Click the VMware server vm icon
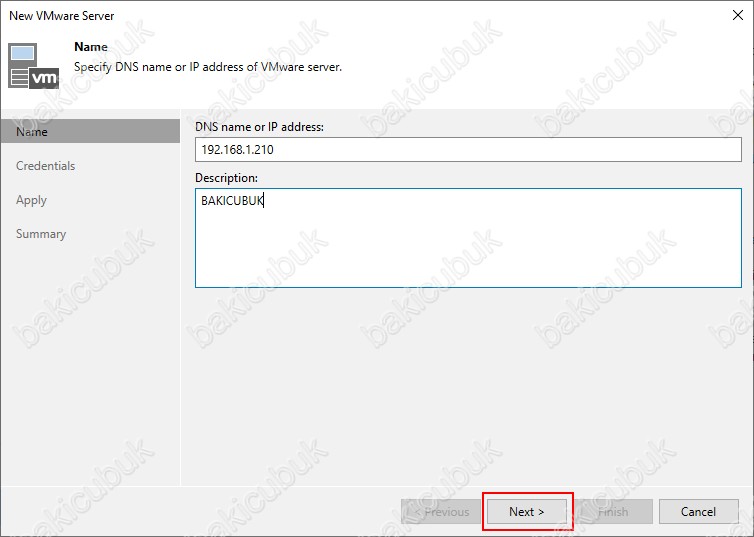Screen dimensions: 754x537 click(33, 66)
